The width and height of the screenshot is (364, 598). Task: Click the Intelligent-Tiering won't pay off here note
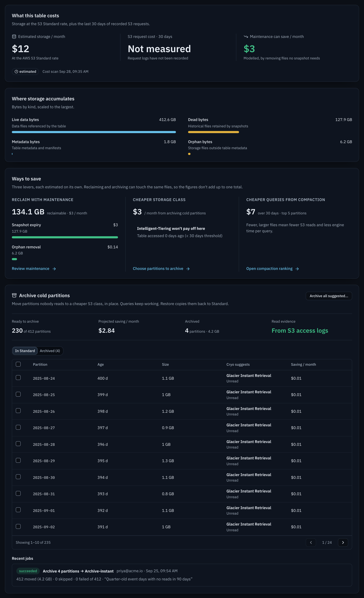[171, 229]
